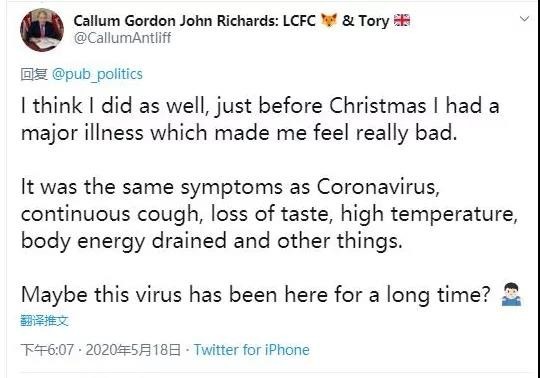
Task: Open the @pub_politics mention
Action: [97, 74]
